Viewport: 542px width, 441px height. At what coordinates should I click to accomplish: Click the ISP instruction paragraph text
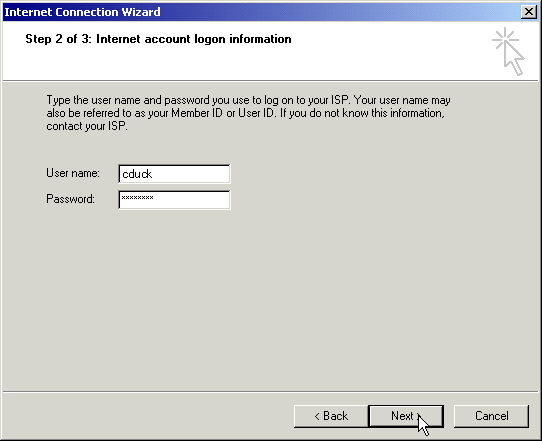[248, 113]
